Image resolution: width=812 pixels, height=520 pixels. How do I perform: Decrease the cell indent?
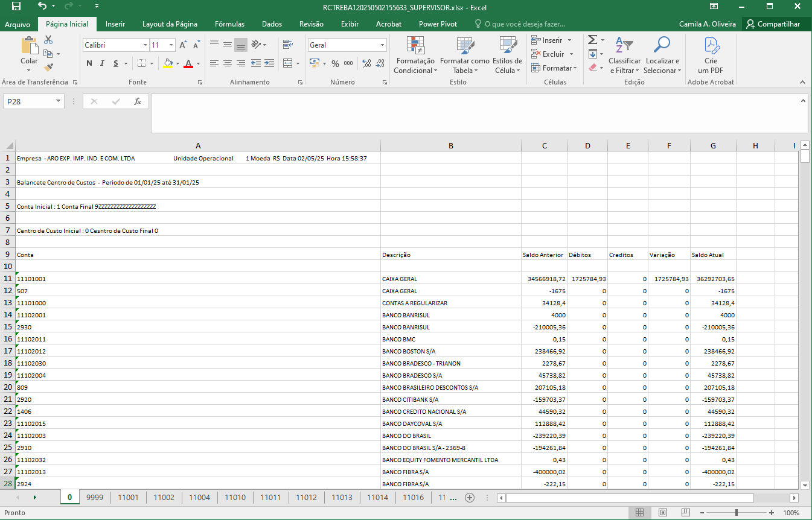pyautogui.click(x=256, y=63)
